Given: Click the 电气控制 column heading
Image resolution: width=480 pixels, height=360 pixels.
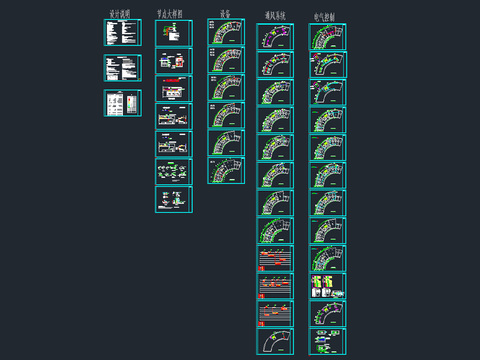Looking at the screenshot, I should pyautogui.click(x=324, y=17).
